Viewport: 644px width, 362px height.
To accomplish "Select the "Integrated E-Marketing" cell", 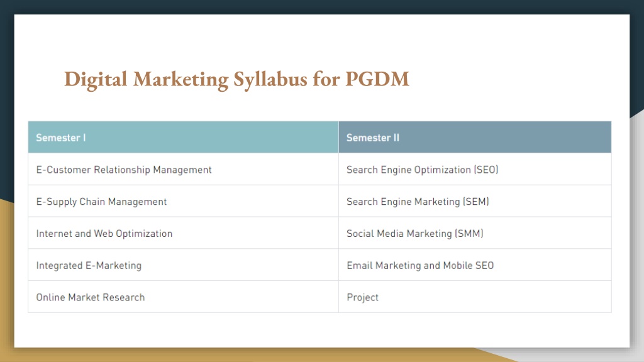I will [x=183, y=265].
